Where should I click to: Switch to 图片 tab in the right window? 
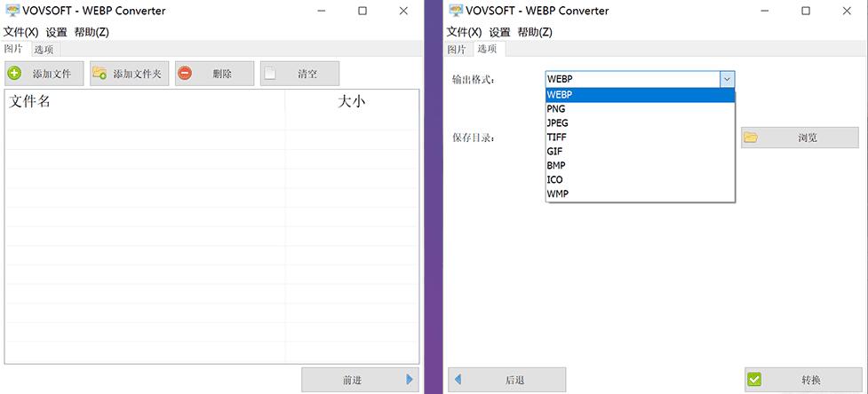(457, 50)
